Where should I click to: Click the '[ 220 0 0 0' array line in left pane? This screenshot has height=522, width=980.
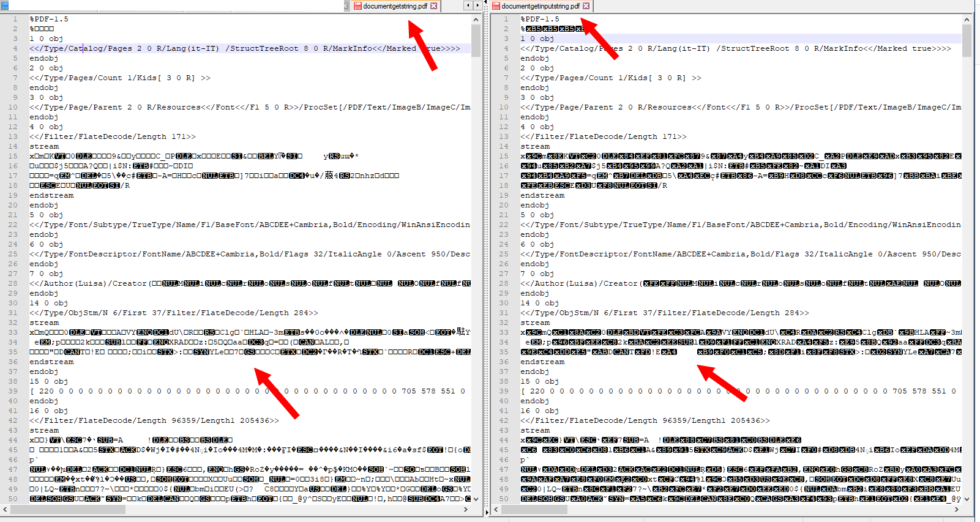pyautogui.click(x=247, y=391)
